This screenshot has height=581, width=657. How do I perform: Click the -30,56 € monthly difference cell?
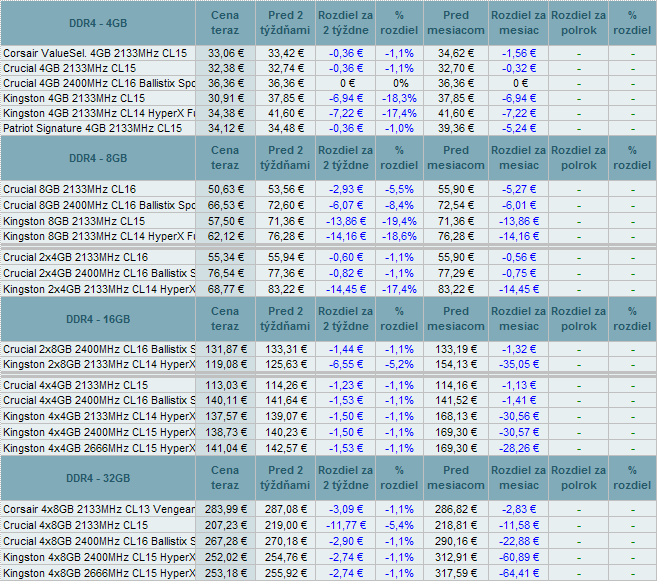coord(519,416)
